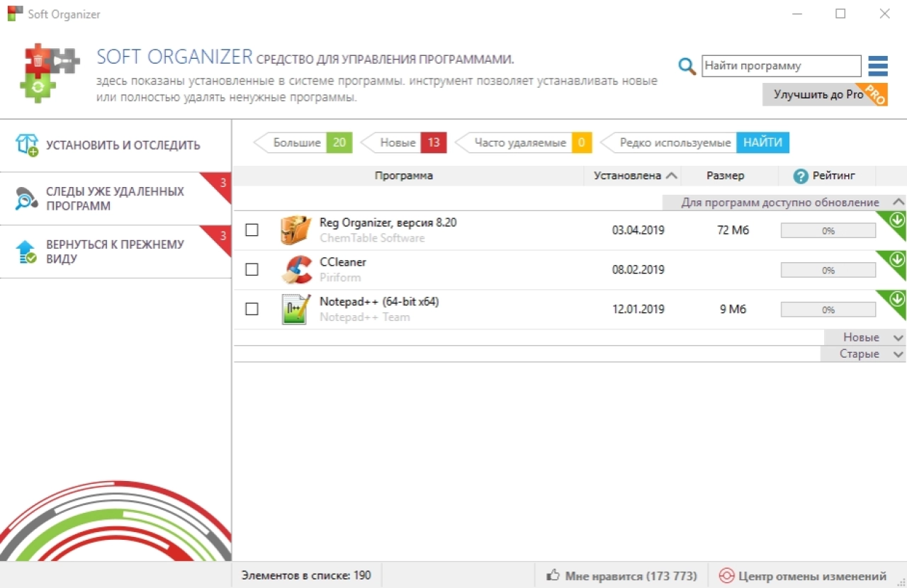Screen dimensions: 907x588
Task: Tick the CCleaner checkbox
Action: [252, 269]
